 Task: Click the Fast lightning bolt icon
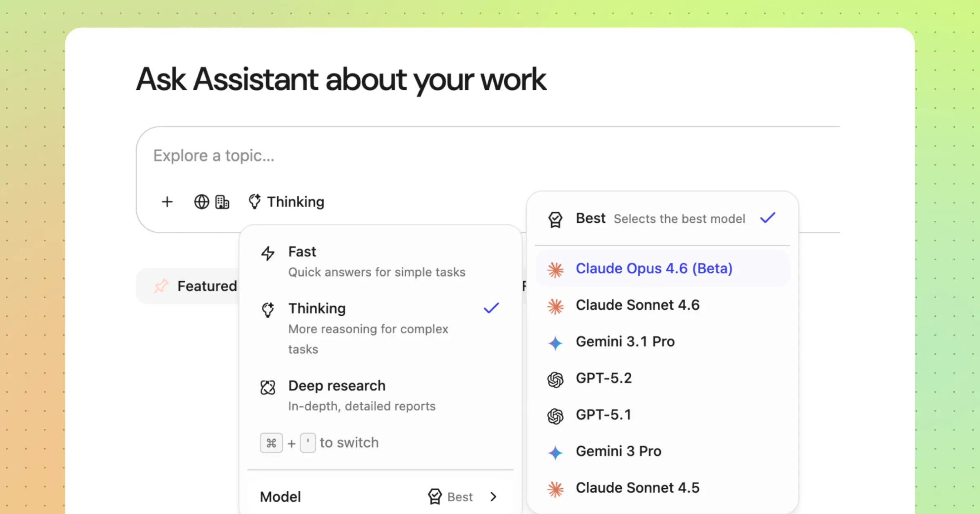pyautogui.click(x=268, y=253)
